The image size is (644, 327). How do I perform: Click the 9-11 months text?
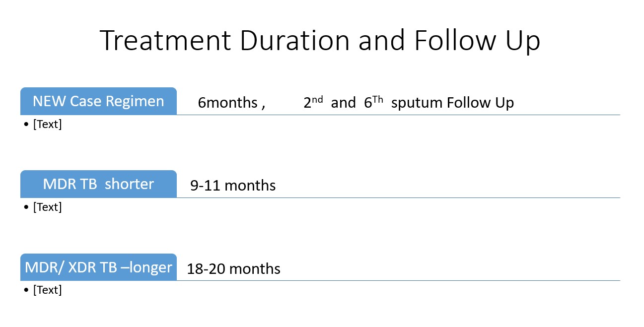click(233, 186)
